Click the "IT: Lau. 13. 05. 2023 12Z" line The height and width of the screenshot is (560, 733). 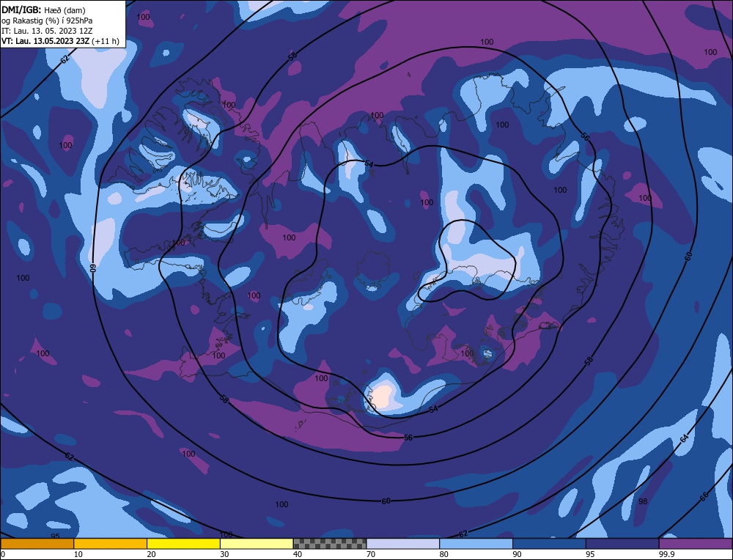[47, 31]
